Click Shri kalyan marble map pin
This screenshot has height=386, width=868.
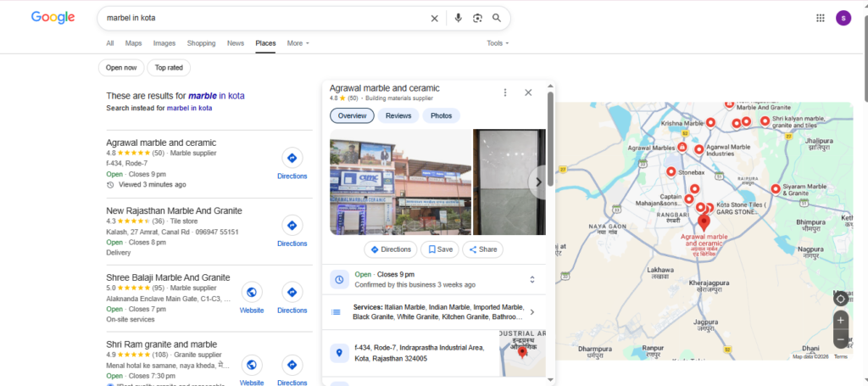pyautogui.click(x=765, y=120)
